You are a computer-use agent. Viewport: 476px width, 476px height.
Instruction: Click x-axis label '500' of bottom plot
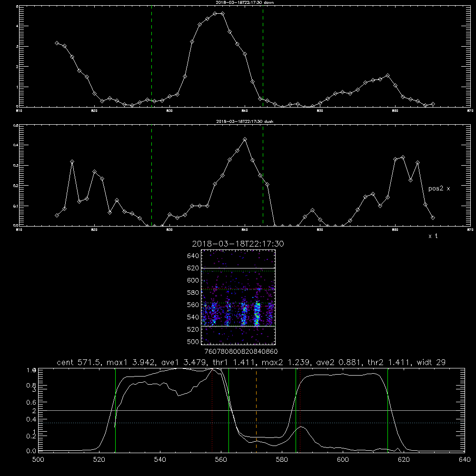click(x=38, y=460)
